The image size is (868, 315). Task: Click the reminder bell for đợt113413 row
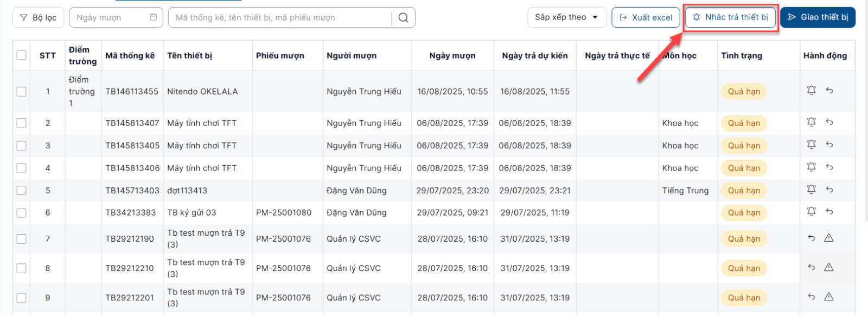(x=811, y=190)
